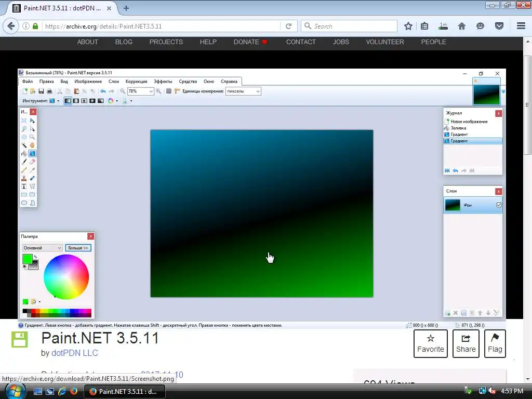Click the secondary transparent color swatch
This screenshot has width=532, height=399.
click(34, 265)
